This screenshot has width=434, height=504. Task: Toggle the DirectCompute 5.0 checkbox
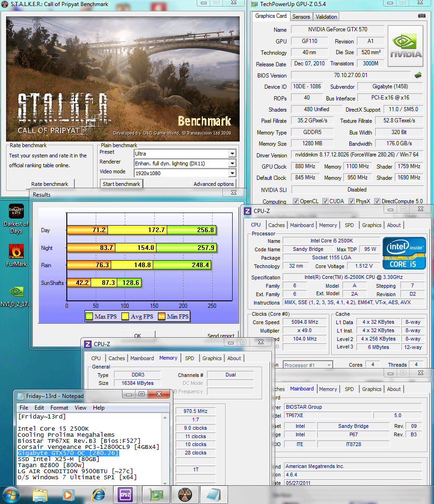pos(377,201)
